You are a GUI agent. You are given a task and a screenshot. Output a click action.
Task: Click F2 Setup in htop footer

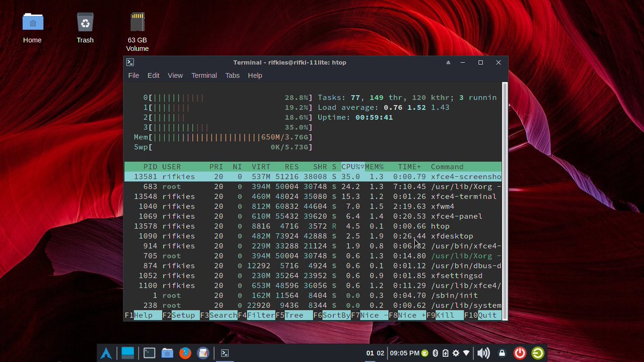181,315
